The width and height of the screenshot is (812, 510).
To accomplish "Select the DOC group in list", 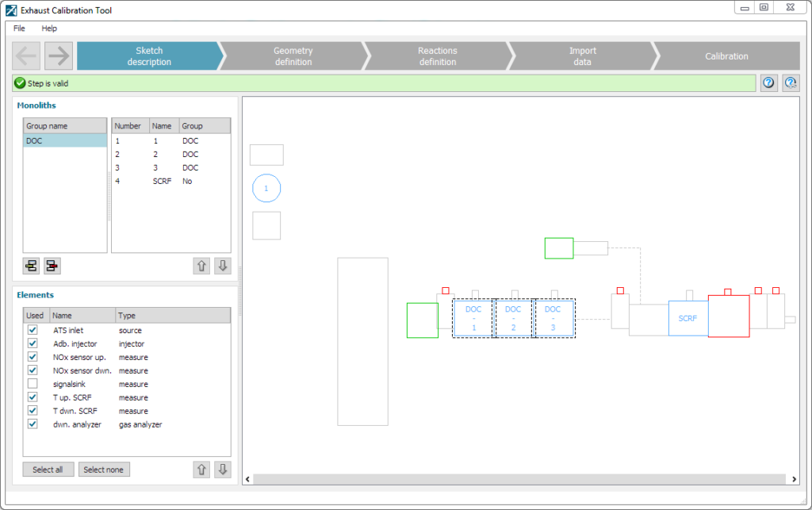I will click(64, 140).
